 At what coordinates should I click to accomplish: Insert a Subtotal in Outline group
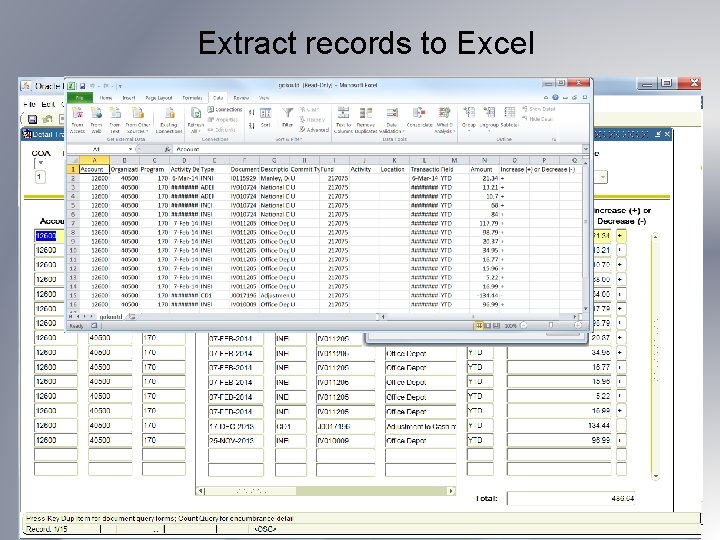click(510, 118)
